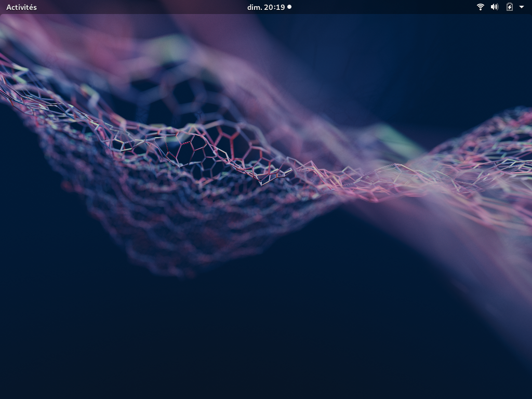This screenshot has height=399, width=532.
Task: Click the empty top bar between Activités and clock
Action: point(140,7)
